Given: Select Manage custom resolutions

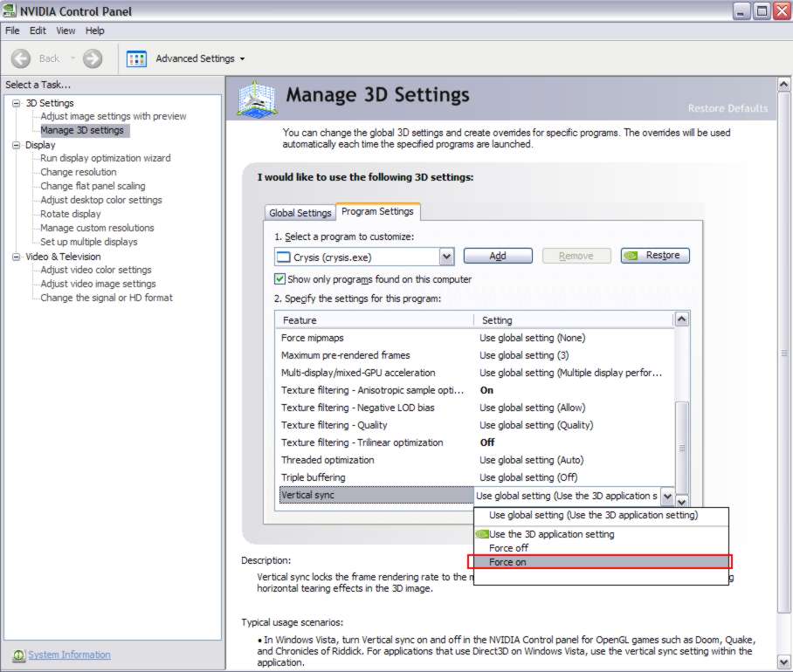Looking at the screenshot, I should coord(97,228).
